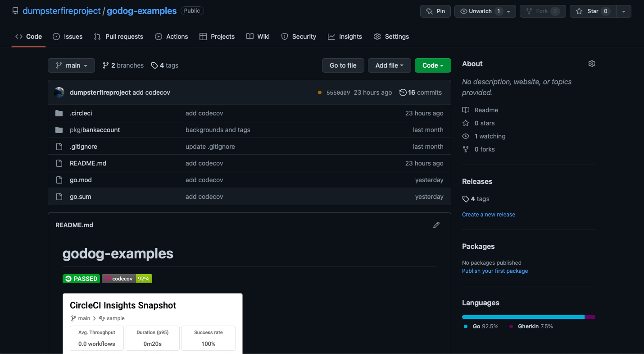This screenshot has height=354, width=644.
Task: Click the star icon beside 0 stars
Action: (466, 123)
